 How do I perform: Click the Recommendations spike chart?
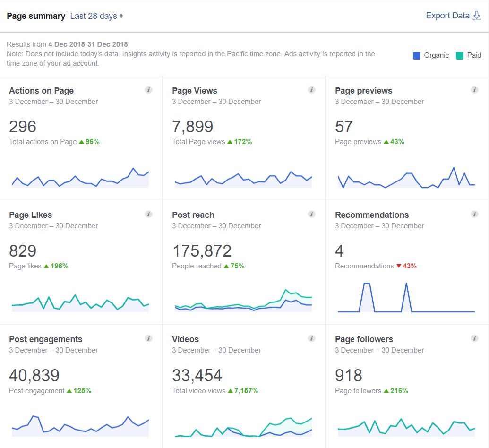406,298
